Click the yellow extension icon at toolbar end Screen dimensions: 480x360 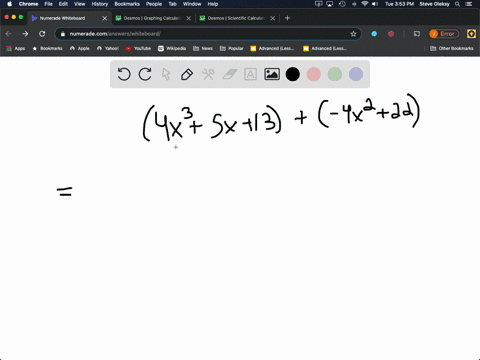click(471, 34)
